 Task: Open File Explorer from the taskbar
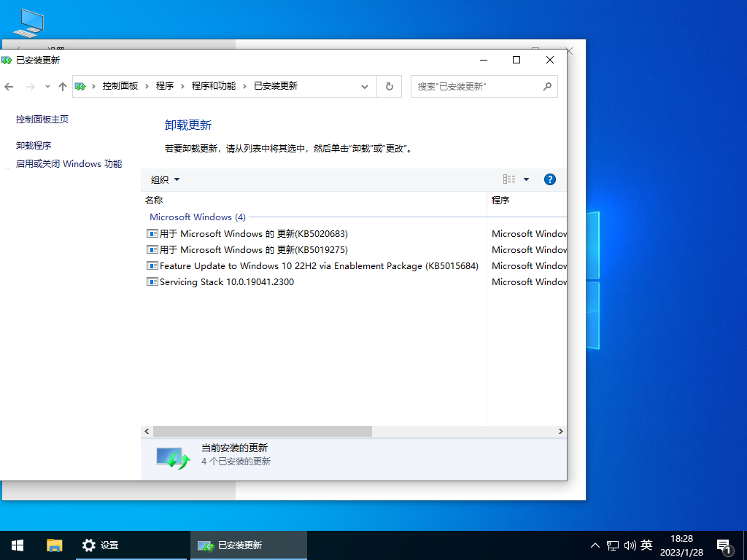click(54, 545)
